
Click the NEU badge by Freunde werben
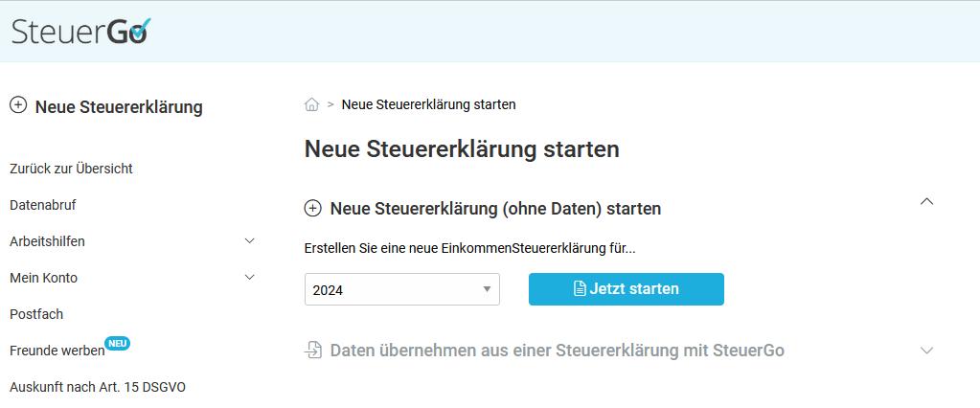coord(118,344)
